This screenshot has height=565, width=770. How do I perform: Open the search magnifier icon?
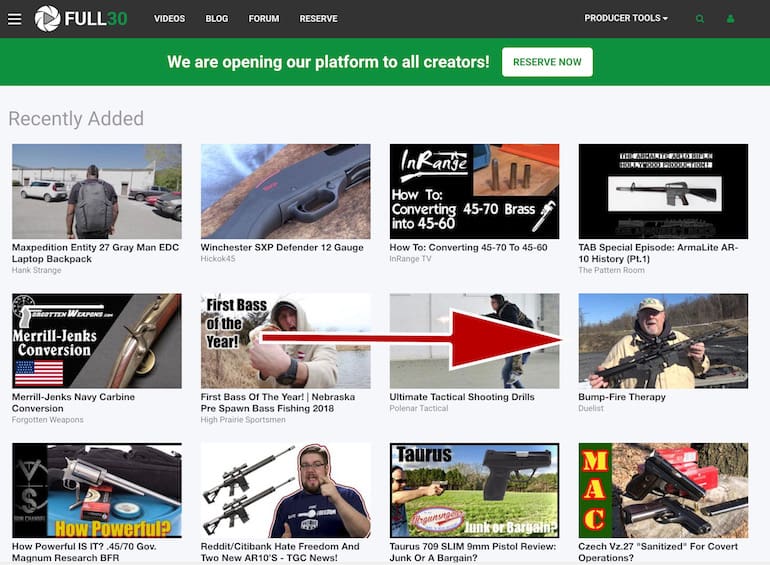[699, 19]
